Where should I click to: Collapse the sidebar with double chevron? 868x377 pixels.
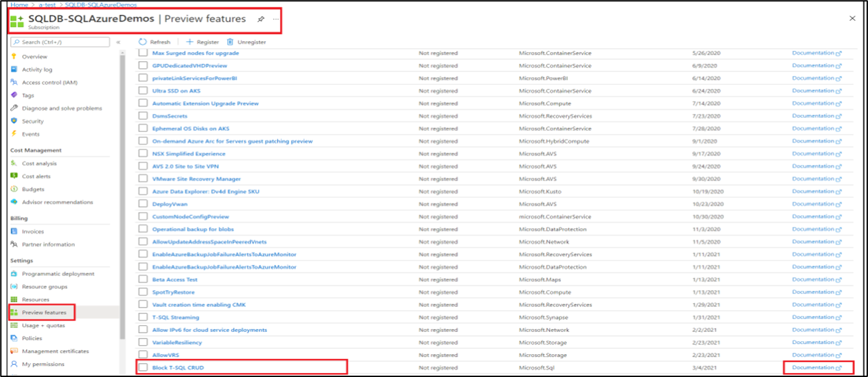pos(118,42)
